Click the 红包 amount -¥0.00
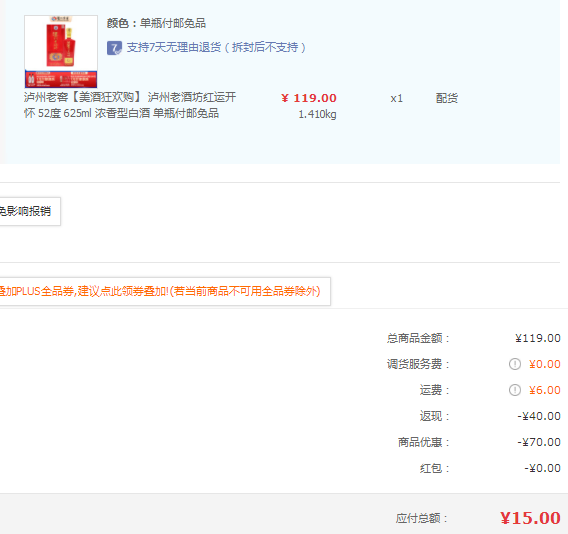Screen dimensions: 568x534 (543, 468)
